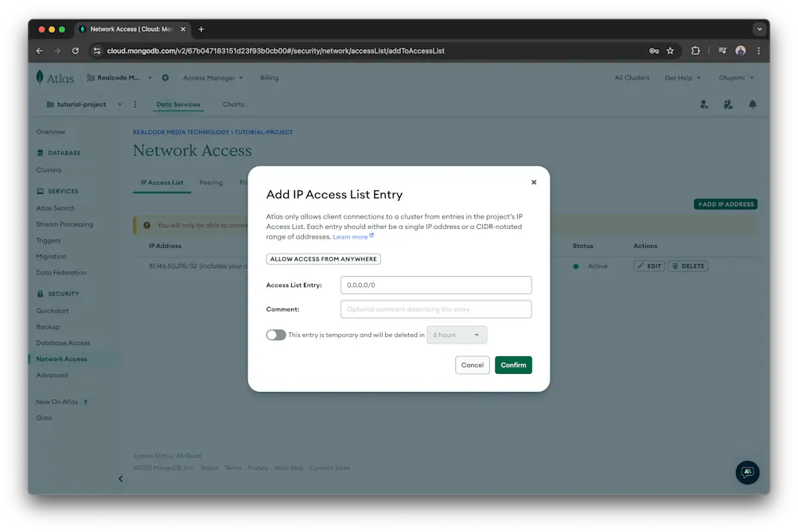Open the 6 hours duration dropdown

[x=457, y=335]
